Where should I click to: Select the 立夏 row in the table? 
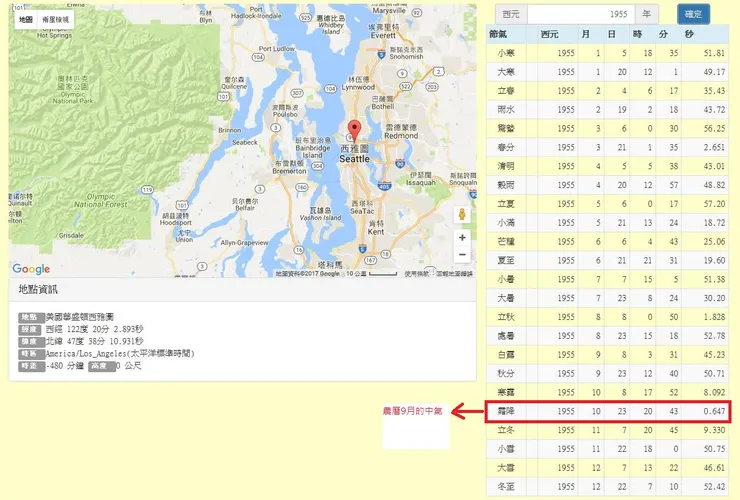coord(607,204)
